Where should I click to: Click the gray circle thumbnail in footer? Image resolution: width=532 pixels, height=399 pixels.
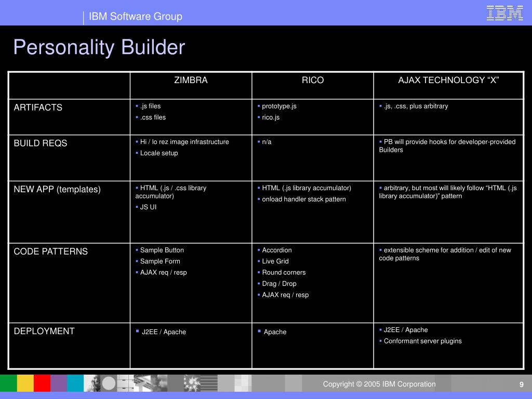pos(109,383)
